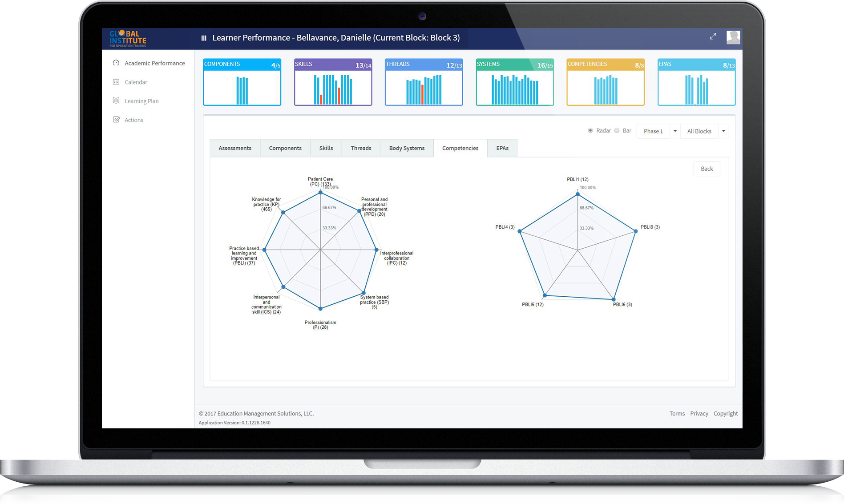The width and height of the screenshot is (844, 504).
Task: Open the user profile avatar
Action: [x=733, y=37]
